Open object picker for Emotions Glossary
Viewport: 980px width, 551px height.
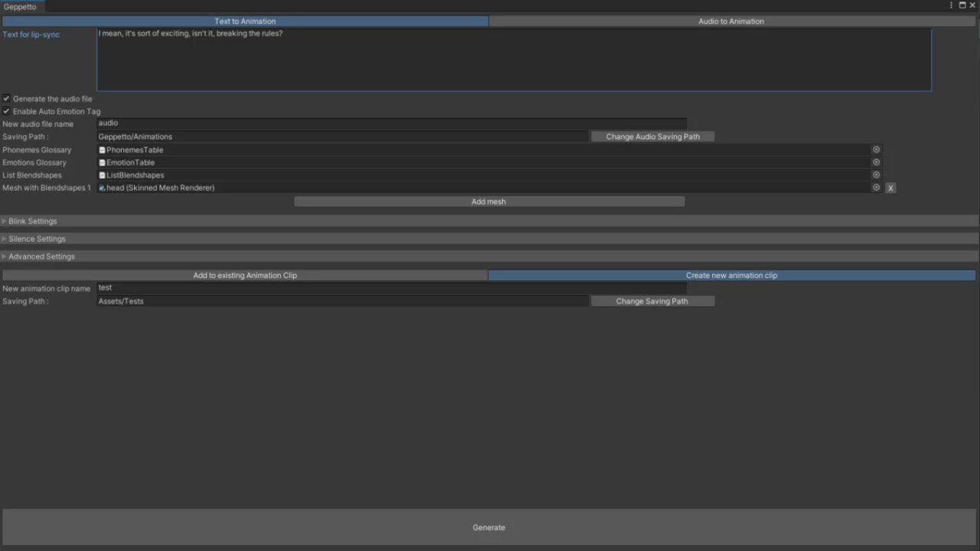click(876, 162)
